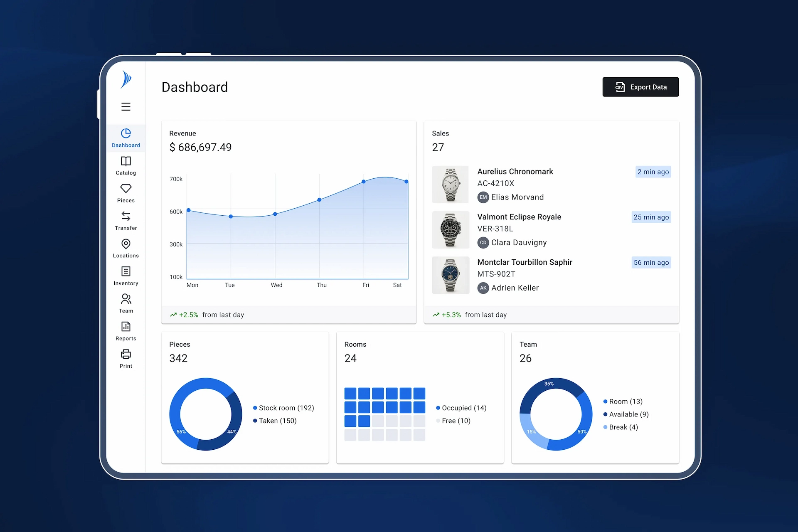Open the Montclar Tourbillon Saphir entry
Viewport: 798px width, 532px height.
(x=525, y=262)
